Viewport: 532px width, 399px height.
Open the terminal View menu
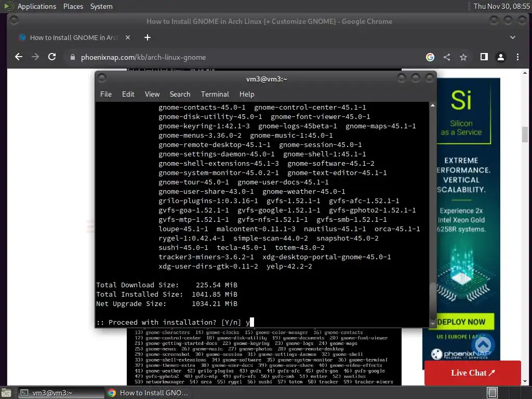(x=152, y=94)
